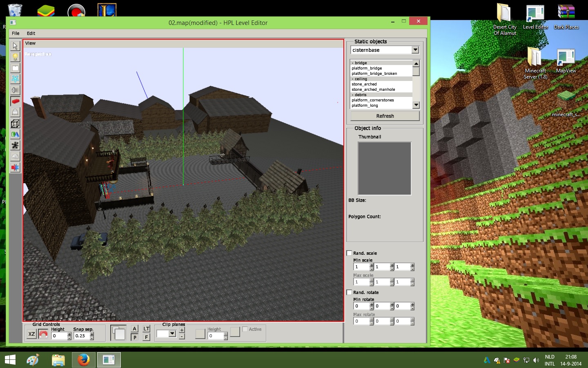
Task: Click the first Min rotate input field
Action: click(361, 306)
